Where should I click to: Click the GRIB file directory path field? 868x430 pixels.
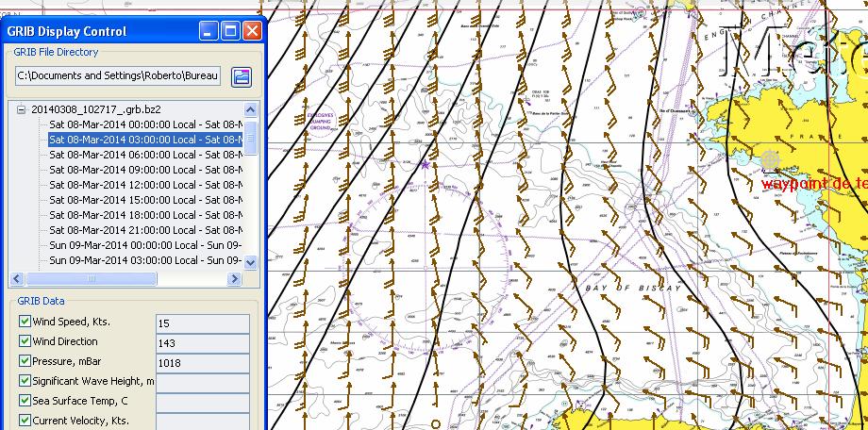point(118,75)
